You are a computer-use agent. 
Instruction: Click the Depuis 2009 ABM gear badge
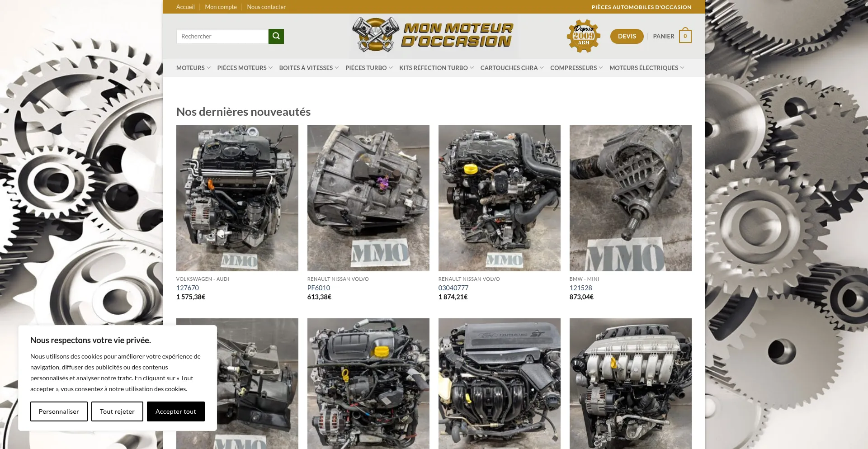pos(583,36)
